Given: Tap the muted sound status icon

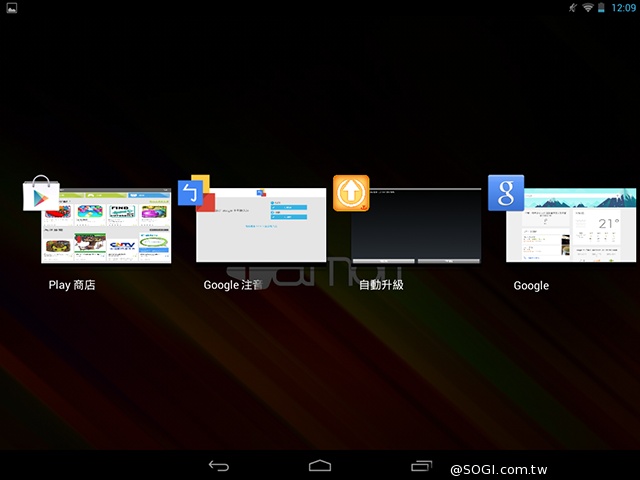Looking at the screenshot, I should coord(573,8).
